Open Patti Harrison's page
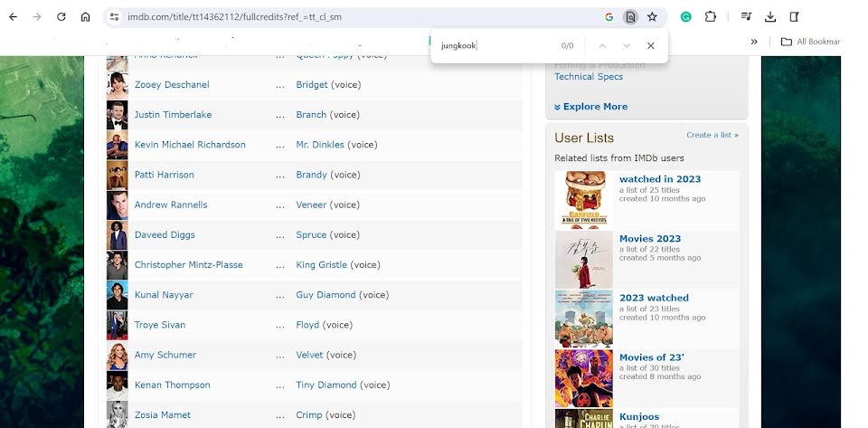868x428 pixels. pyautogui.click(x=165, y=175)
